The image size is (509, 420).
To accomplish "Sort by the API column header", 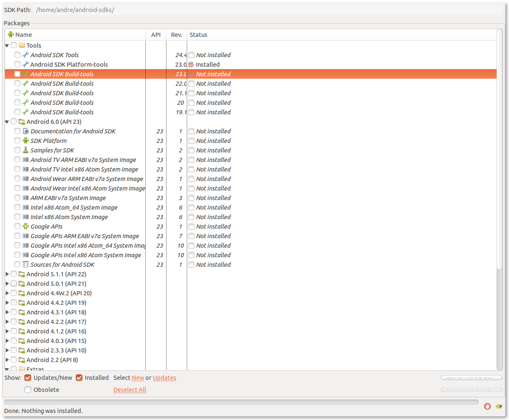I will point(156,35).
